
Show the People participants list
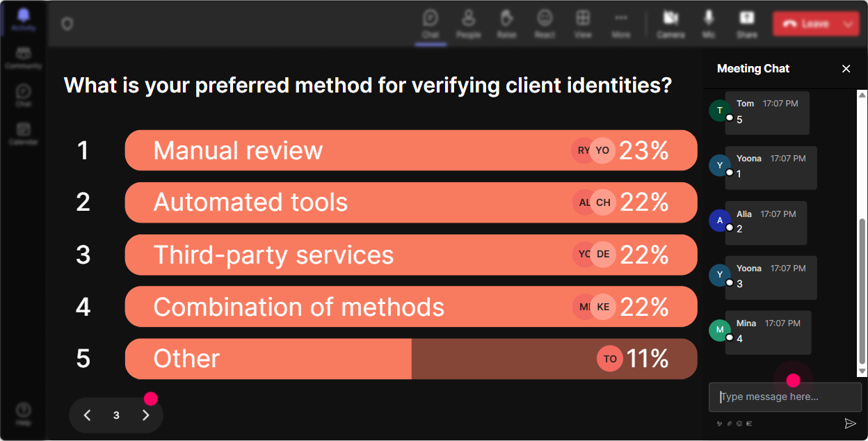(469, 24)
